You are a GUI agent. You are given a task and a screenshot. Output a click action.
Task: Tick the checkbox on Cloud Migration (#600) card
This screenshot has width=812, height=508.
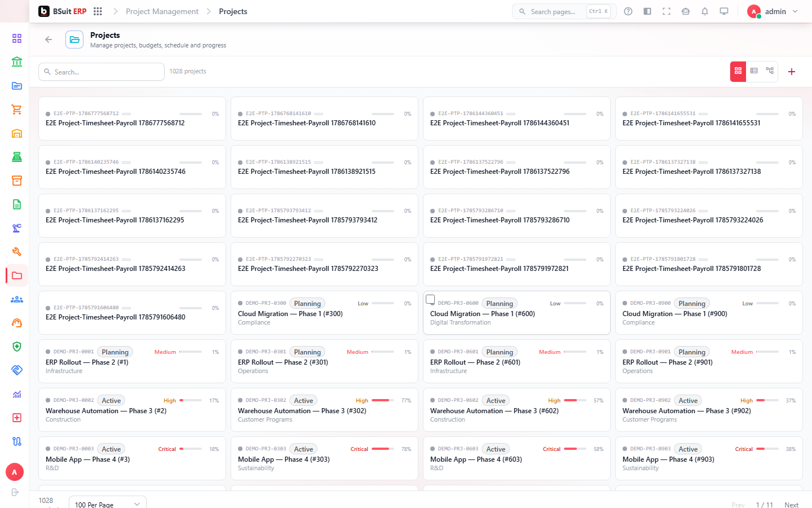430,299
